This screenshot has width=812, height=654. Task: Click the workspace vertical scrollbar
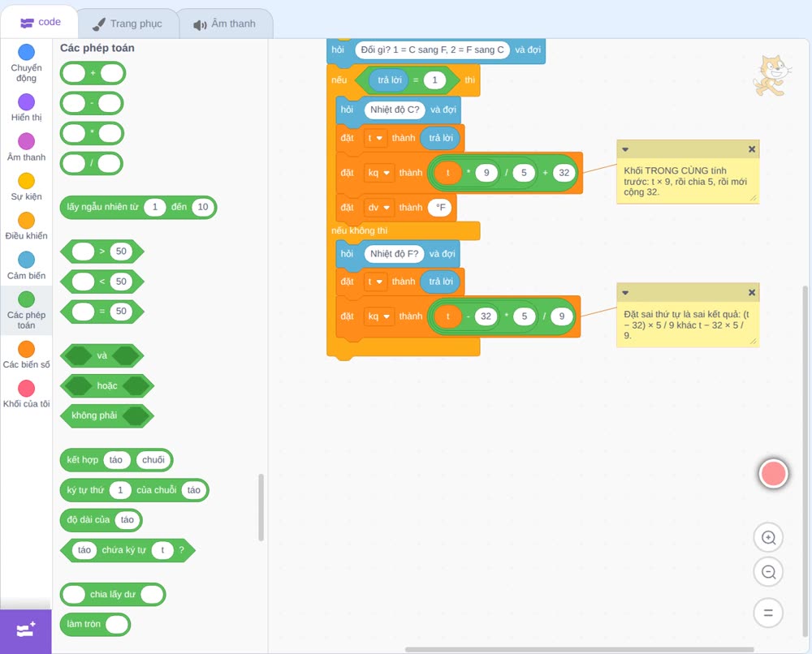point(805,462)
